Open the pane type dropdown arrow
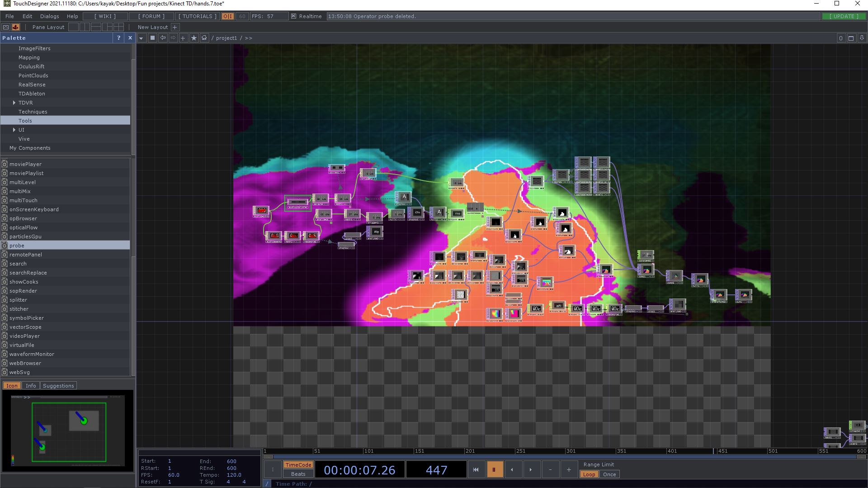 click(142, 38)
